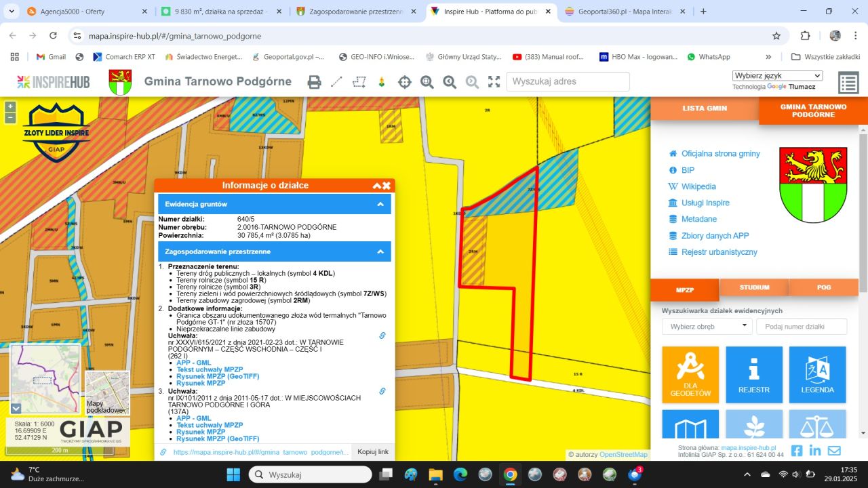Collapse the overview minimap arrow
Viewport: 868px width, 488px height.
(16, 409)
